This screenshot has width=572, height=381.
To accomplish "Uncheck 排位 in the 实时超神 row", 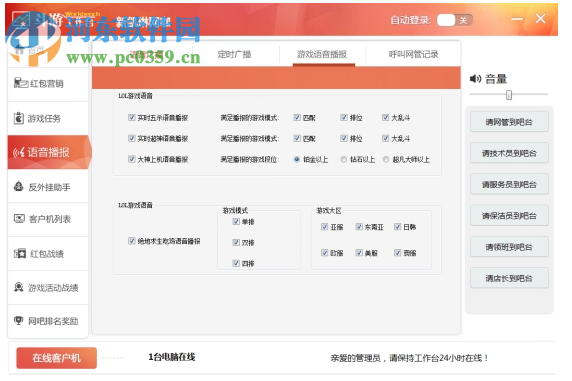I will point(344,138).
